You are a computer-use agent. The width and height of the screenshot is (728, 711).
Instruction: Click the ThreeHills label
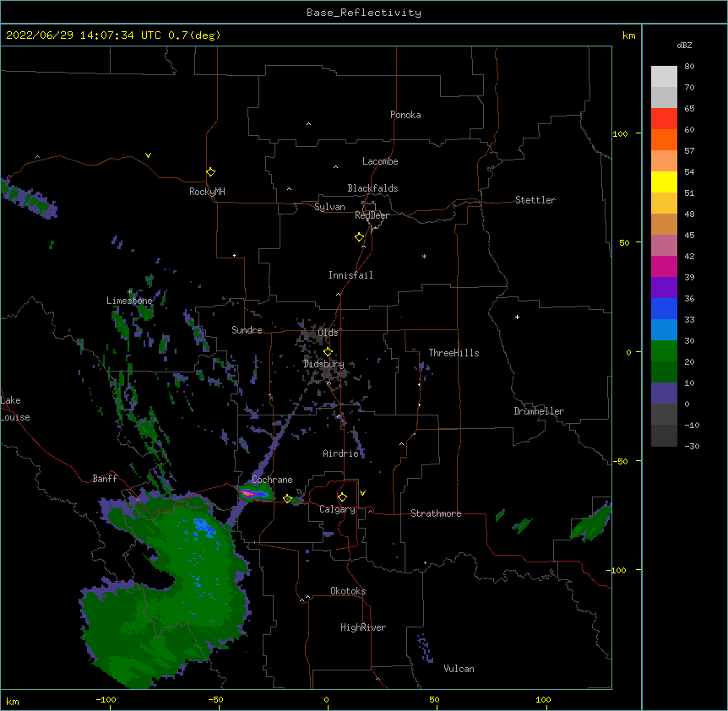pyautogui.click(x=454, y=353)
